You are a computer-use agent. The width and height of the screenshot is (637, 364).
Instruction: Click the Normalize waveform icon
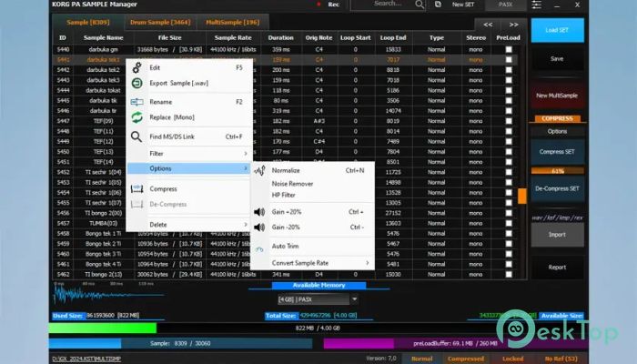point(259,171)
